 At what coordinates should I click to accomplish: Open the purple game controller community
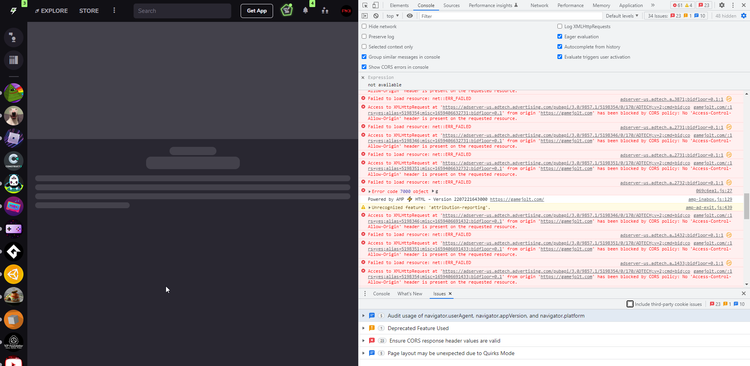tap(13, 229)
